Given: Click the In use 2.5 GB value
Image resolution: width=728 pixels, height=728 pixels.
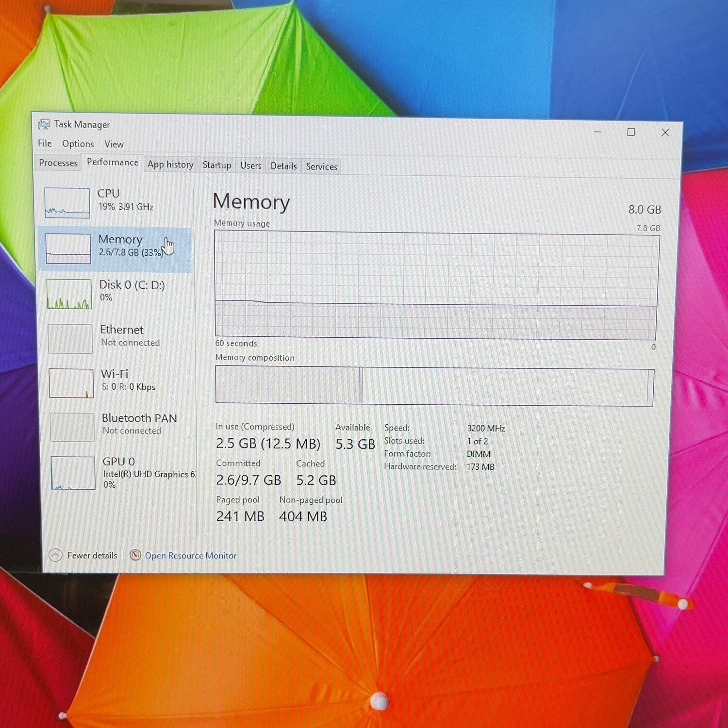Looking at the screenshot, I should pos(268,444).
